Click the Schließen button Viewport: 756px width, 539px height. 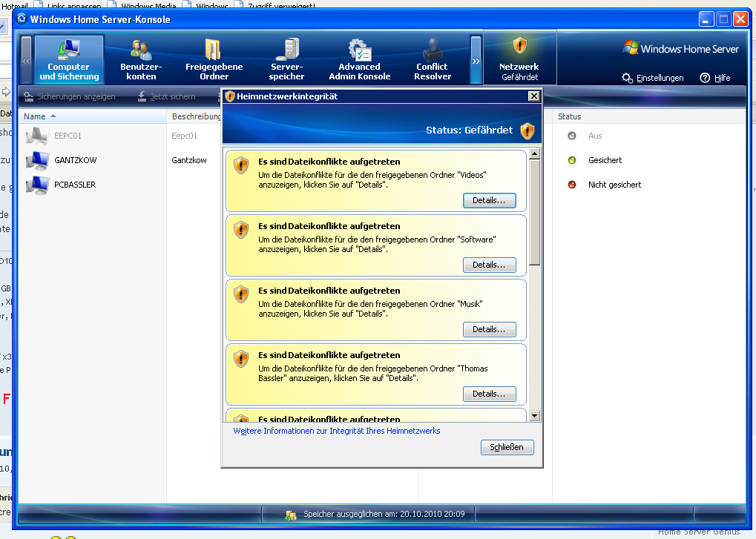click(x=507, y=447)
